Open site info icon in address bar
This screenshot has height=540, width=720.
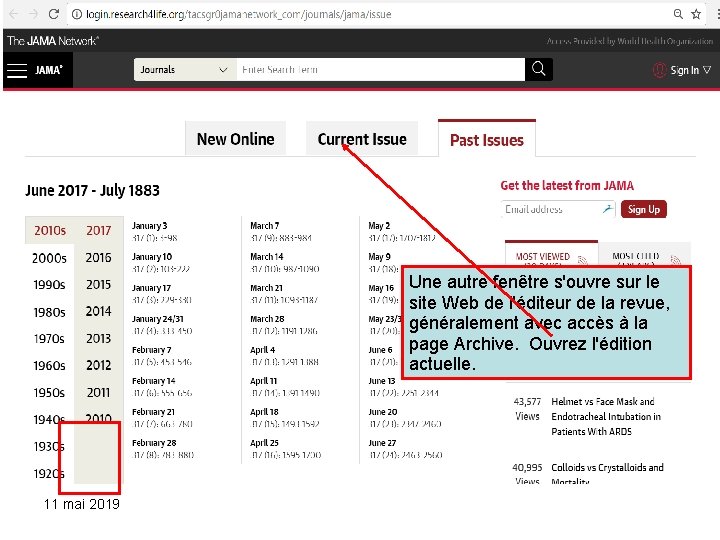point(77,14)
